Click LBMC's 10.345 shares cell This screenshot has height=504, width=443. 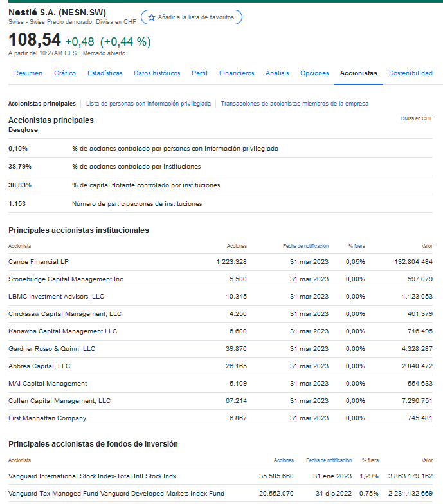236,296
